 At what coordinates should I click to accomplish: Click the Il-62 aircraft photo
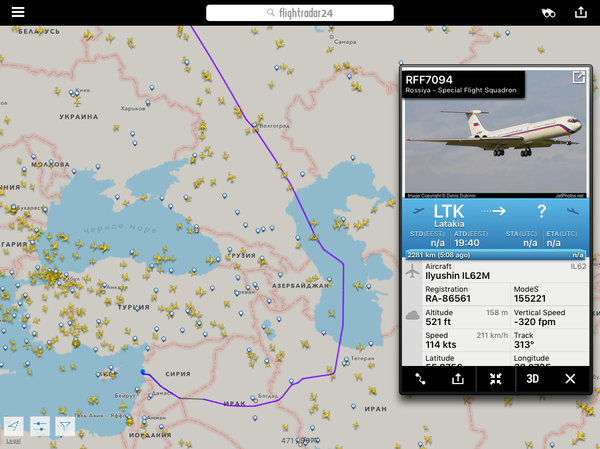pos(496,134)
